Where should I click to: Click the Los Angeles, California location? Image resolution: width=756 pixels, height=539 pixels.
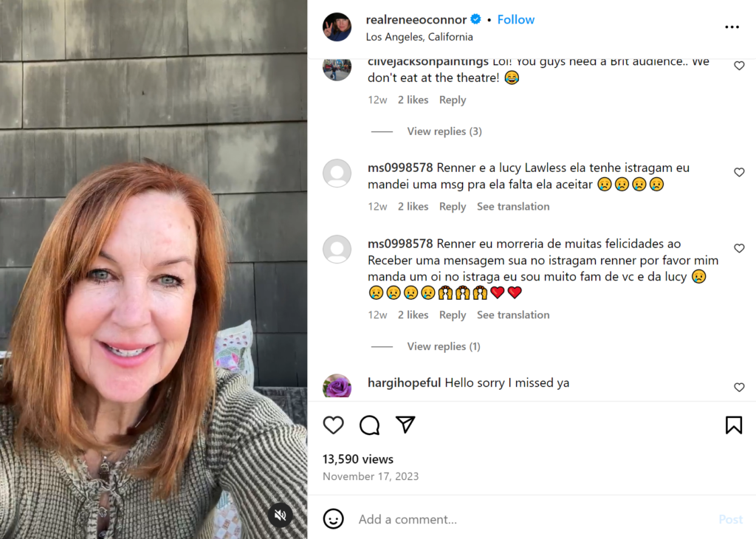(x=419, y=37)
